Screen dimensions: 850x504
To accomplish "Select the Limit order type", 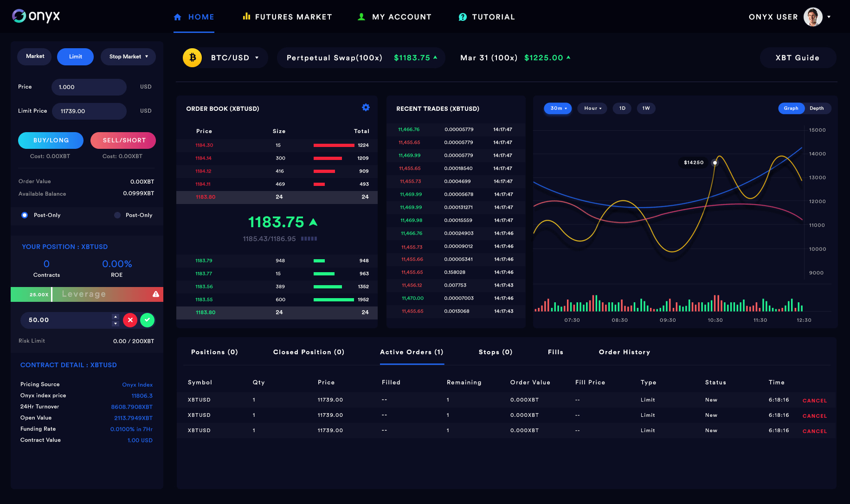I will point(75,57).
